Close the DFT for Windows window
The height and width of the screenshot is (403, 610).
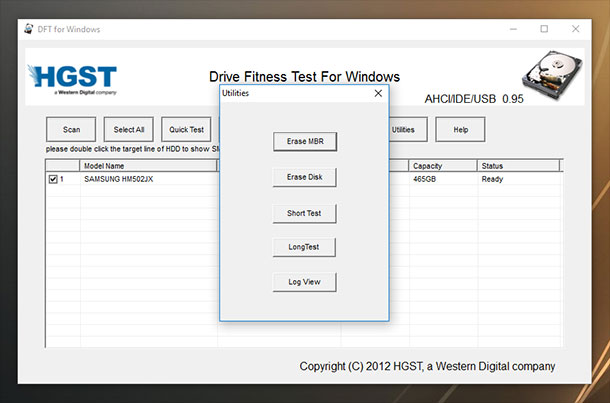pyautogui.click(x=575, y=29)
